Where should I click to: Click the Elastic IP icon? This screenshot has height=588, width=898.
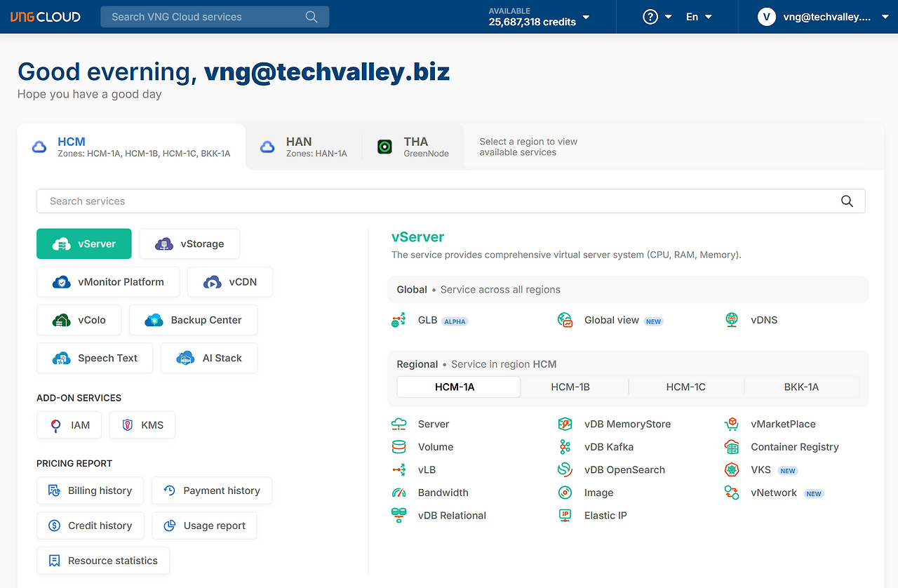click(x=565, y=516)
